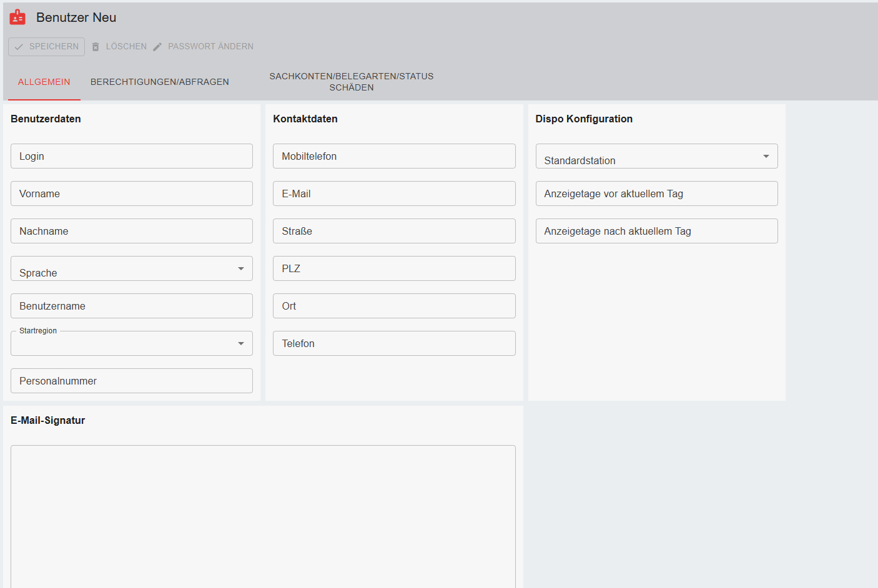This screenshot has width=878, height=588.
Task: Click into the Vorname field
Action: point(131,194)
